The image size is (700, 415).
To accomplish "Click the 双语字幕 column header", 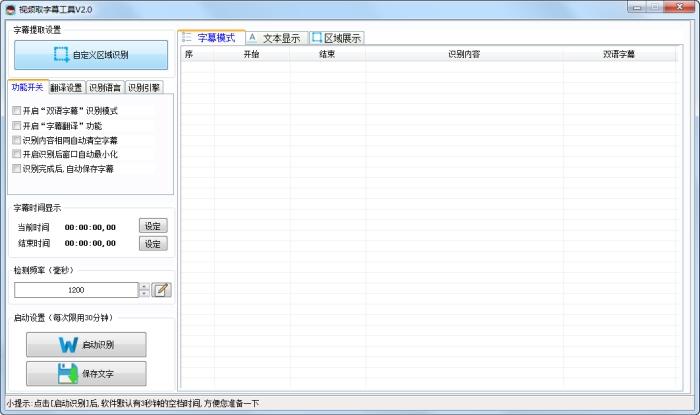I will coord(619,54).
